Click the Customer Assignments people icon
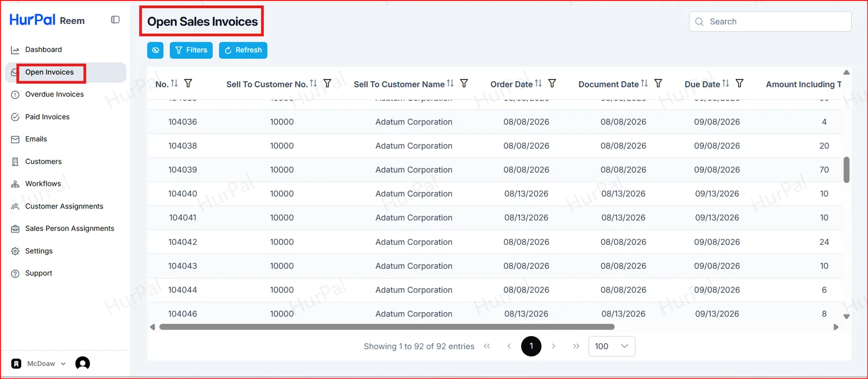Image resolution: width=868 pixels, height=379 pixels. (x=15, y=206)
